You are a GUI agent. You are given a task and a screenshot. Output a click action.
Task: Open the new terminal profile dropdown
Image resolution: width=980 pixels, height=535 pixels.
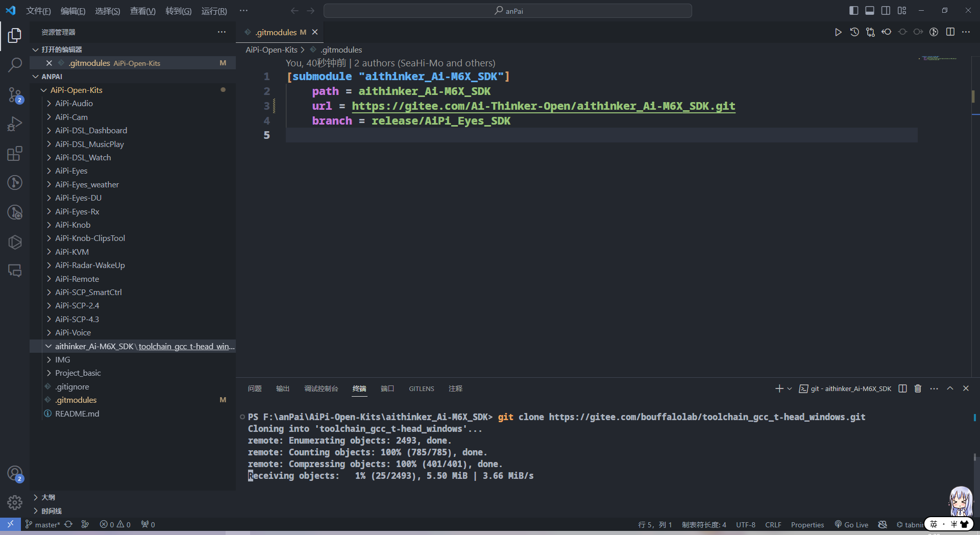(x=790, y=388)
